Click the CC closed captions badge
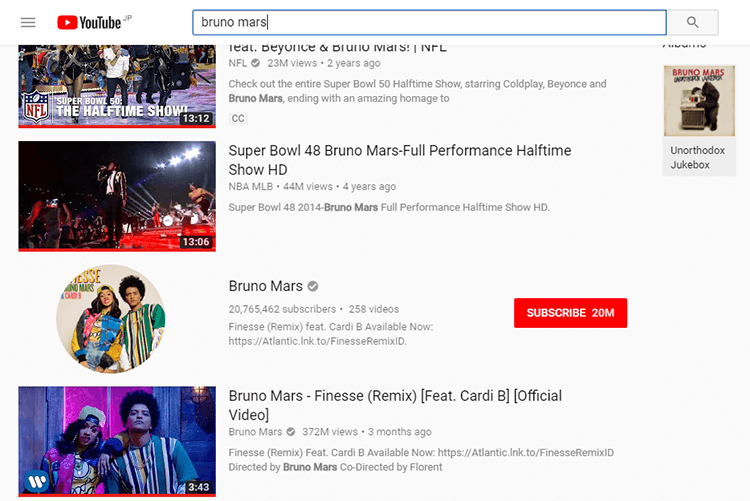Image resolution: width=750 pixels, height=501 pixels. [238, 118]
